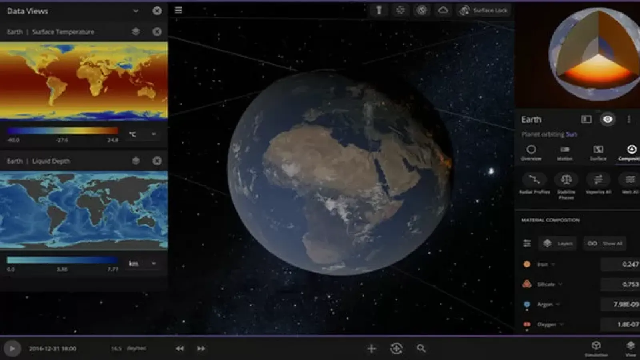Edit the Oxygen value 1.8E-07 field
The width and height of the screenshot is (640, 360).
620,324
